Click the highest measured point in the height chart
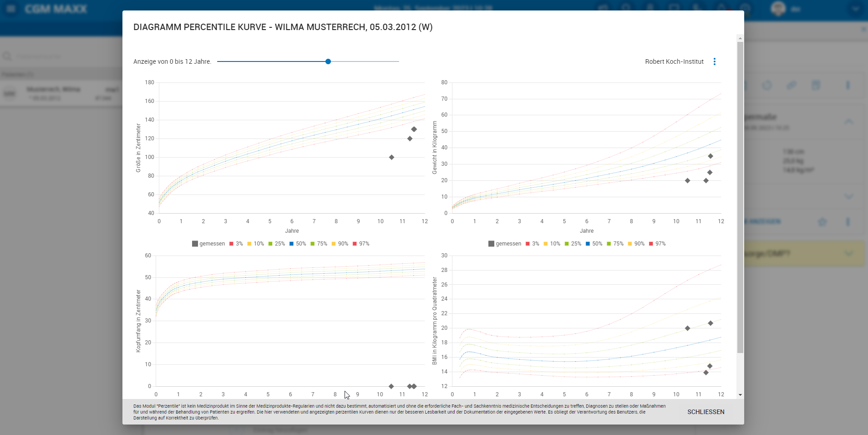The image size is (868, 435). (x=414, y=129)
